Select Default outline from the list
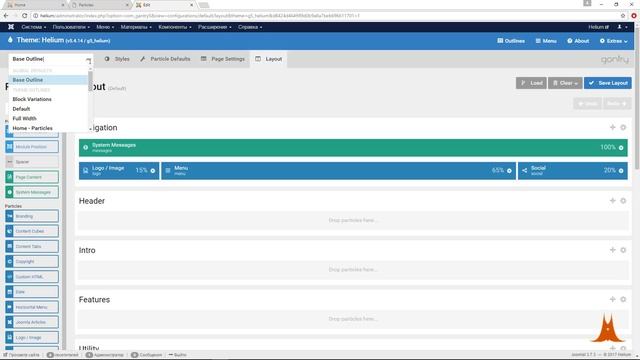This screenshot has width=640, height=360. tap(48, 109)
